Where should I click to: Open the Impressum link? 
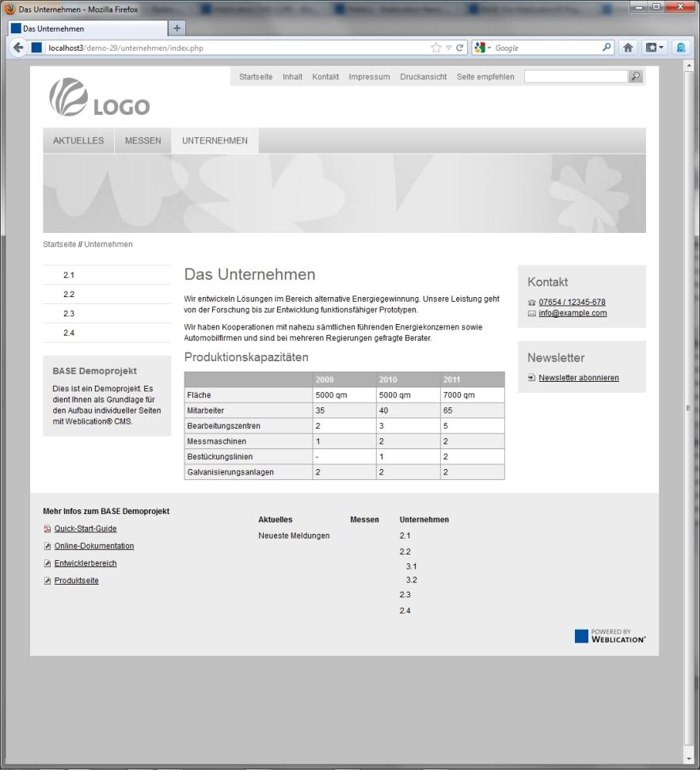[369, 77]
